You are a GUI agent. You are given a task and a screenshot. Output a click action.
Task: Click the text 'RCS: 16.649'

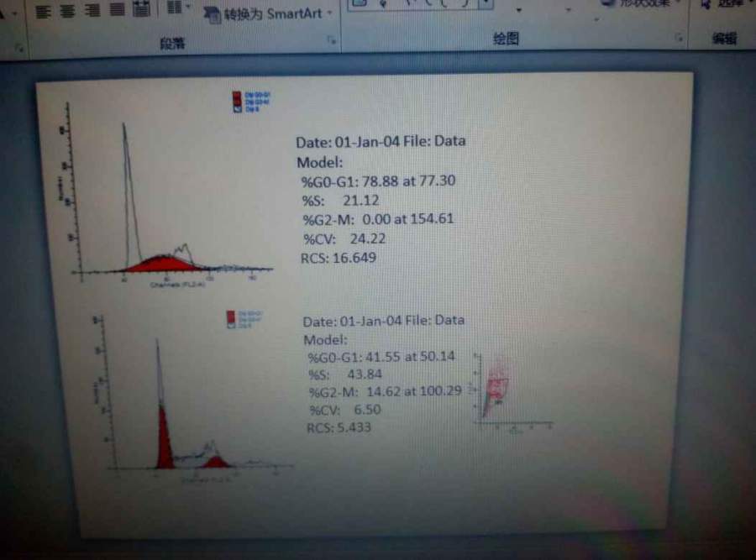[x=338, y=258]
